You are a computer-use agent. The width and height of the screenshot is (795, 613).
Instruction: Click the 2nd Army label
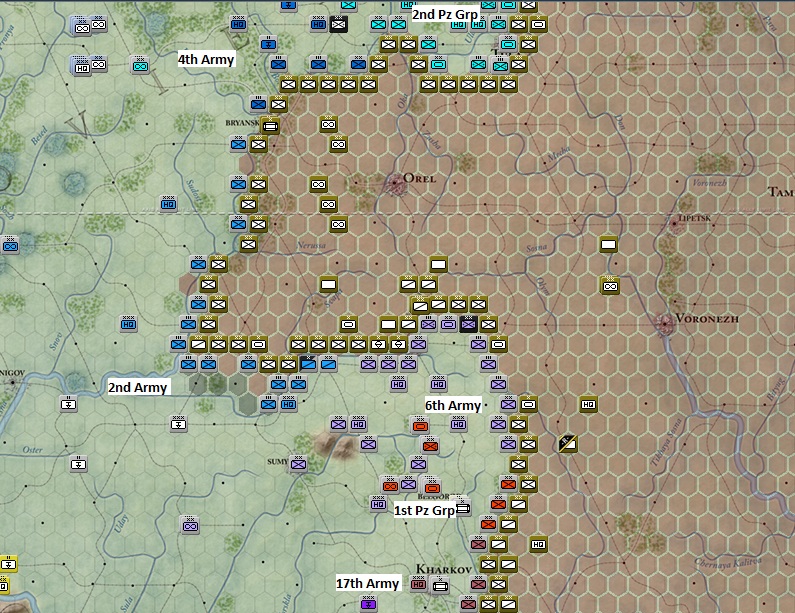pyautogui.click(x=137, y=387)
